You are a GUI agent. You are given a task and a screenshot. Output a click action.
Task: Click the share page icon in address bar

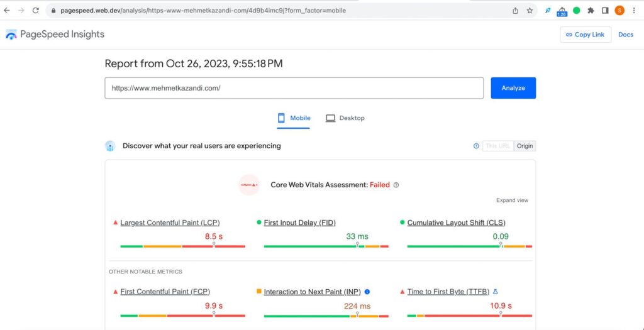coord(516,11)
